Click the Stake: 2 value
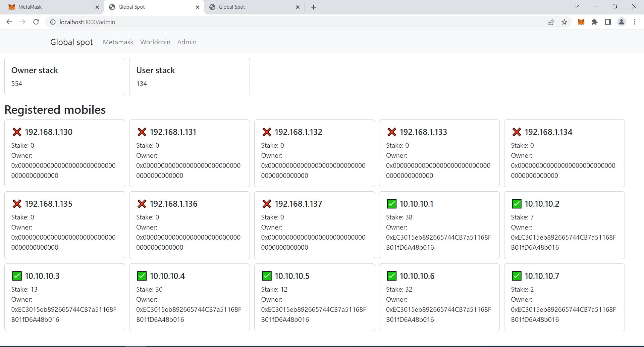 (522, 289)
